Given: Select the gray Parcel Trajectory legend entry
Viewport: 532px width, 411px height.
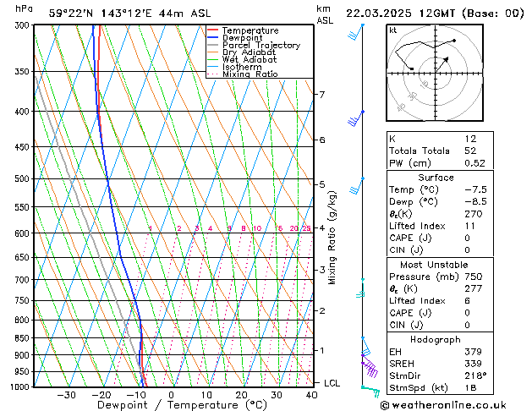Looking at the screenshot, I should coord(254,45).
